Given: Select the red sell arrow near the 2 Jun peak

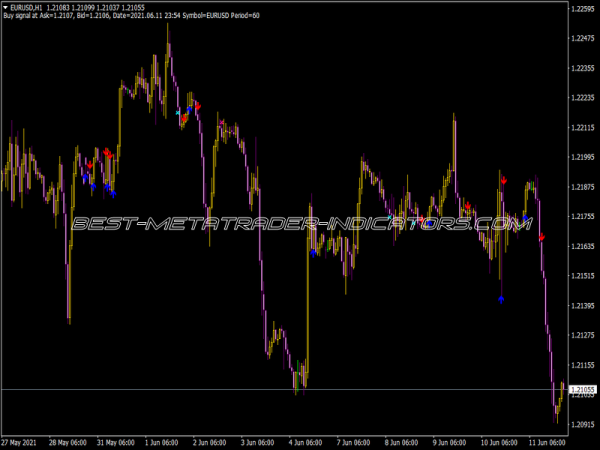Looking at the screenshot, I should click(x=198, y=106).
